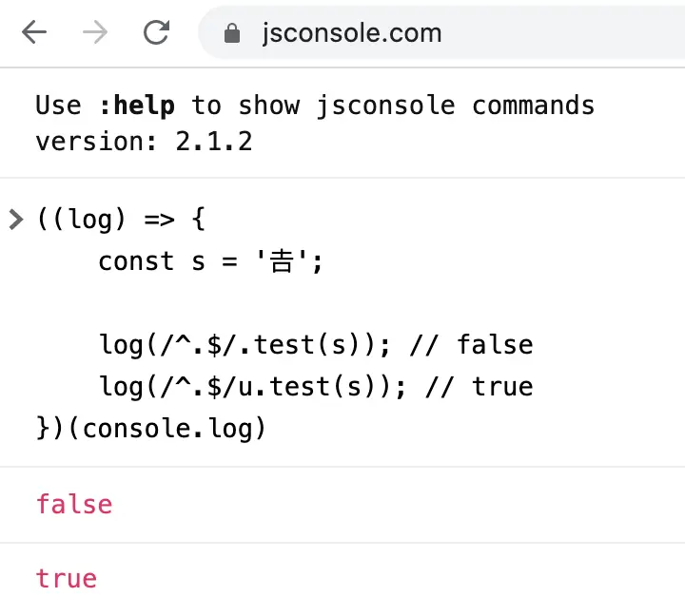Click the word 'commands' in help line
This screenshot has width=685, height=616.
[534, 106]
